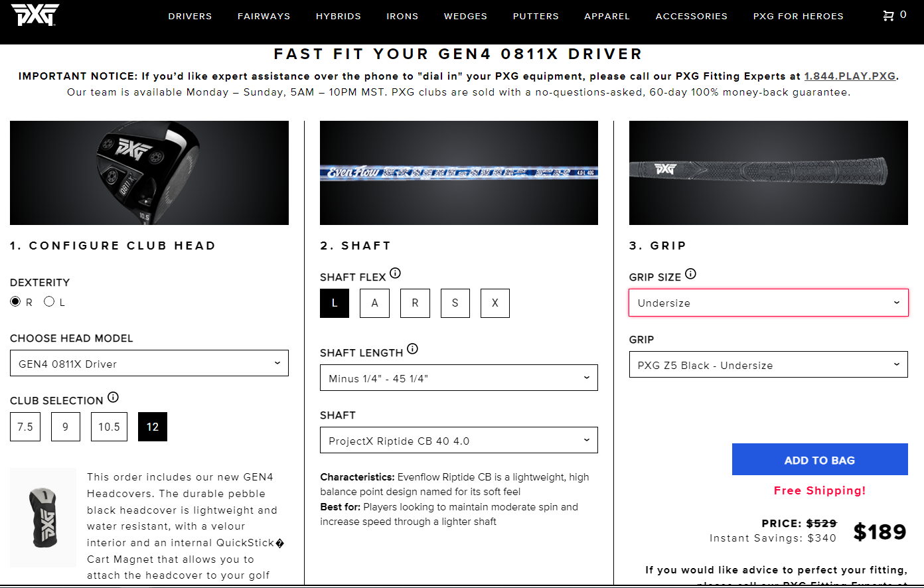Open the PXG Z5 Black grip dropdown
Viewport: 924px width, 588px height.
point(769,364)
